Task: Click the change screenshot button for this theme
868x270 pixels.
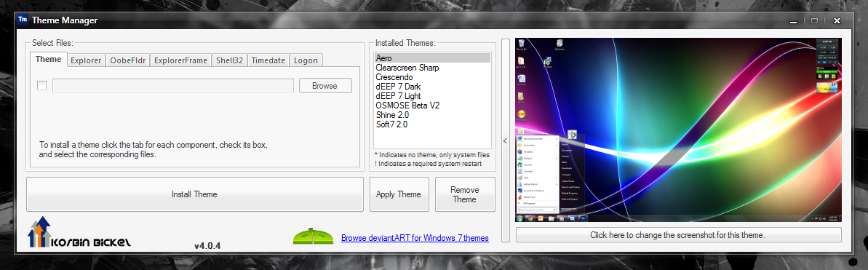Action: 678,234
